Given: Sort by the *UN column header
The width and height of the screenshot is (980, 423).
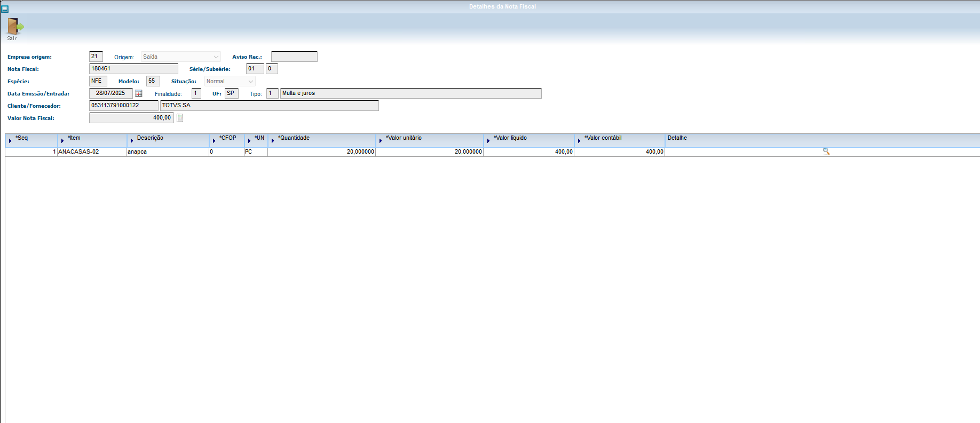Looking at the screenshot, I should click(x=256, y=140).
